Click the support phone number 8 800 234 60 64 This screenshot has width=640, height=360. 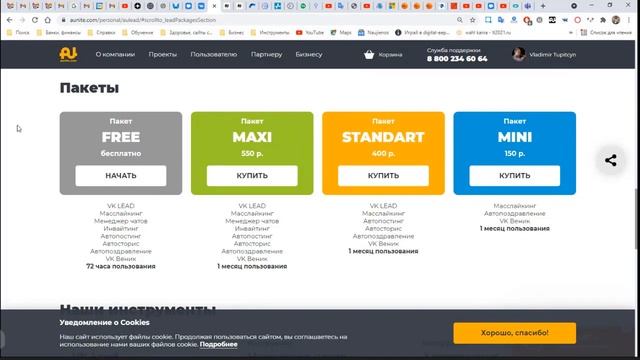pos(457,59)
